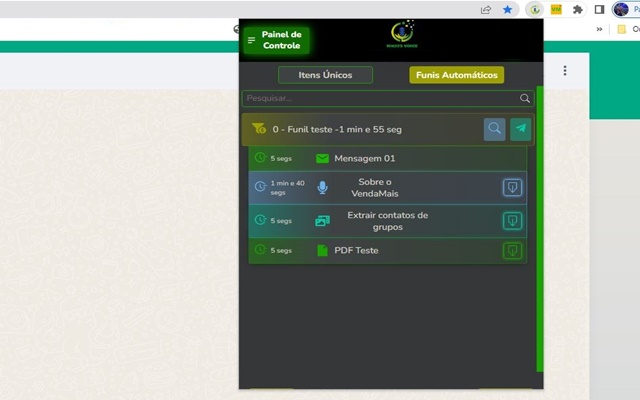Open the Whats Voice extension toolbar icon
Screen dimensions: 640x400
point(535,9)
